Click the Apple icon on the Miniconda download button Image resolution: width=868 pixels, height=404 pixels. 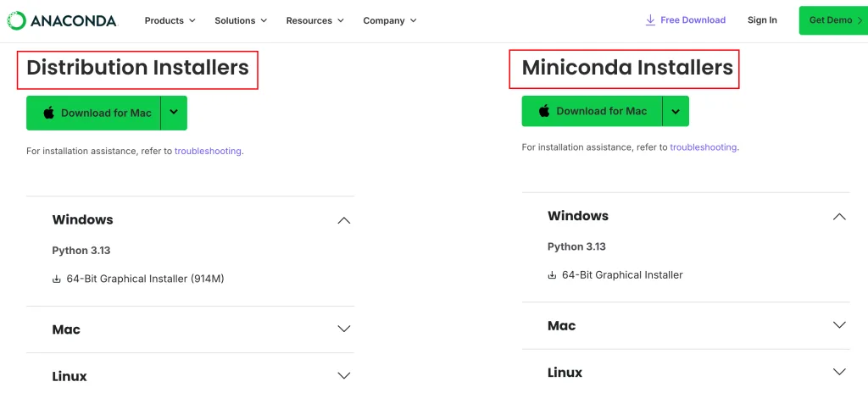coord(545,111)
